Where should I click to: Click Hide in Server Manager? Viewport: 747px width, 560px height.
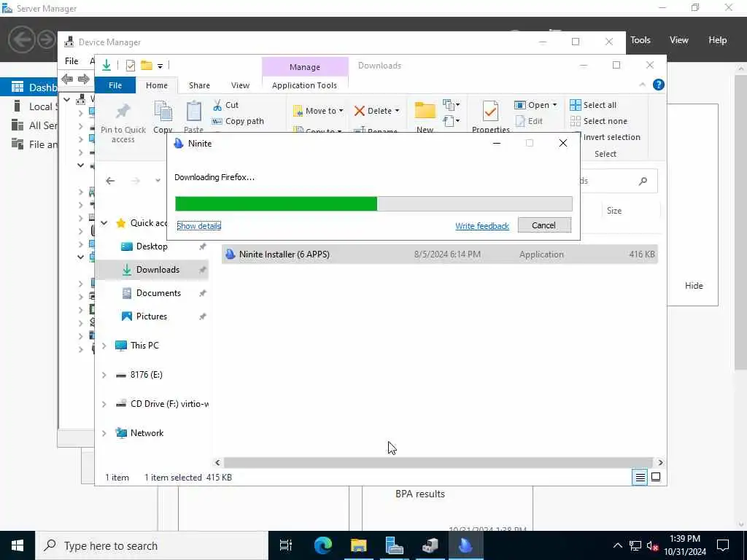694,286
